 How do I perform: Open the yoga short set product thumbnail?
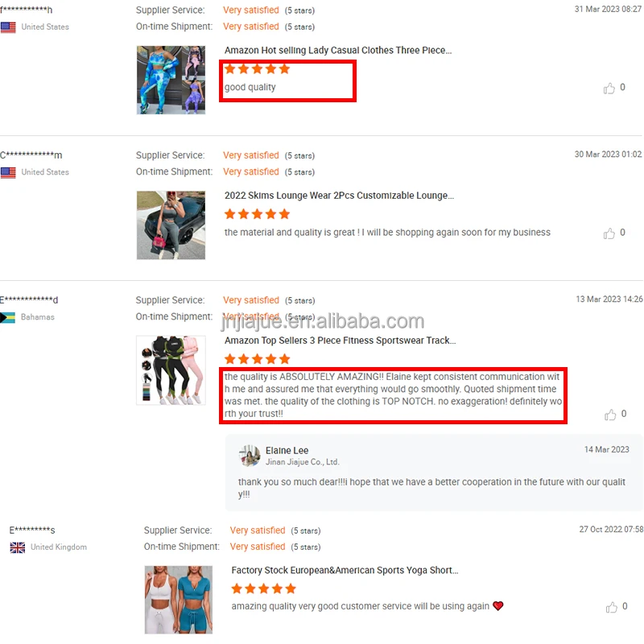pyautogui.click(x=179, y=600)
